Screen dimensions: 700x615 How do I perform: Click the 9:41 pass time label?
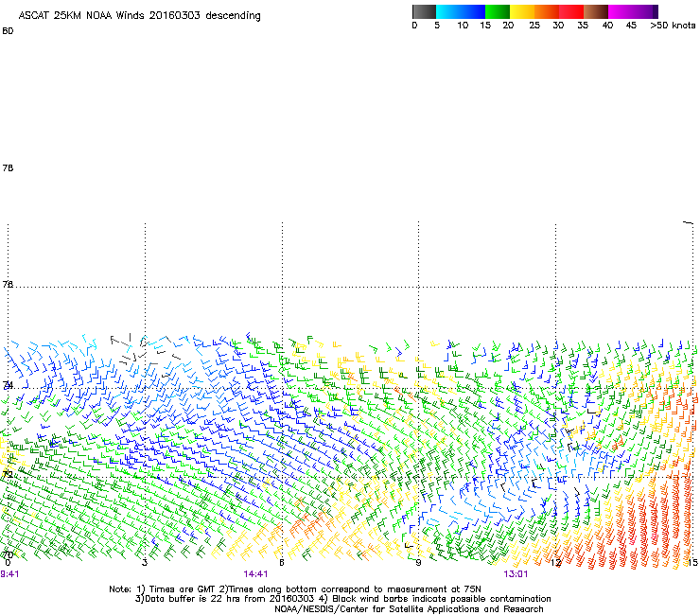pos(9,574)
